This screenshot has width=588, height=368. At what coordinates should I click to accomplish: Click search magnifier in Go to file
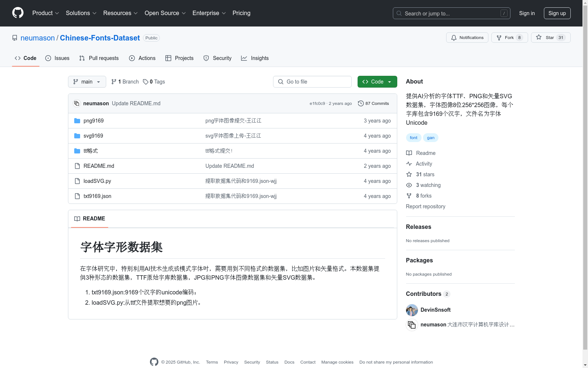[281, 82]
